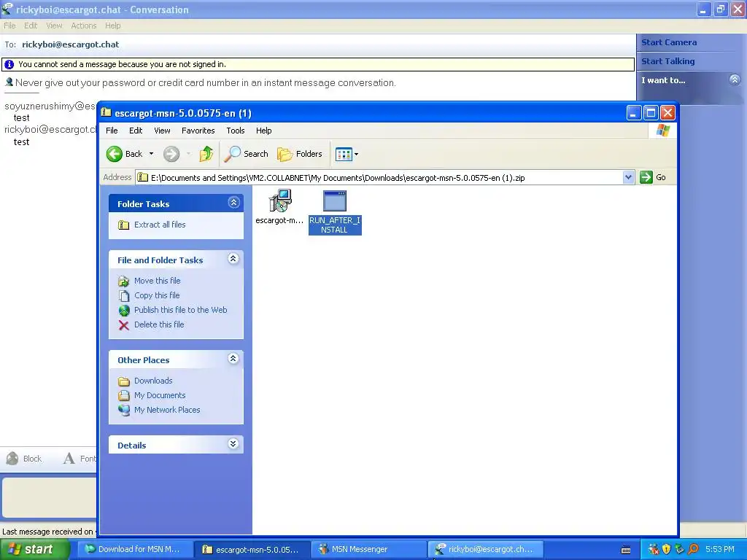This screenshot has height=560, width=747.
Task: Click Extract all files link
Action: (x=160, y=225)
